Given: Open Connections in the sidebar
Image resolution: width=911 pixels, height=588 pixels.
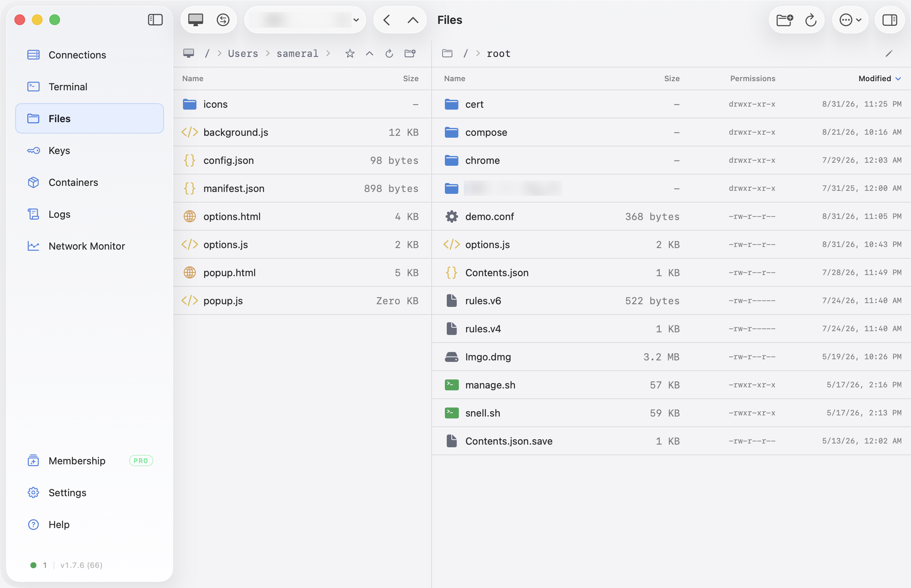Looking at the screenshot, I should click(x=90, y=55).
